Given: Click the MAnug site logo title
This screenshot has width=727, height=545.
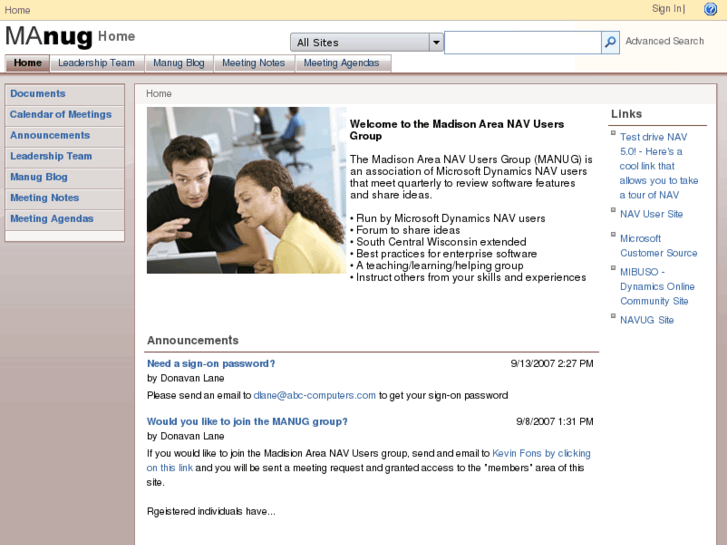Looking at the screenshot, I should click(x=49, y=37).
